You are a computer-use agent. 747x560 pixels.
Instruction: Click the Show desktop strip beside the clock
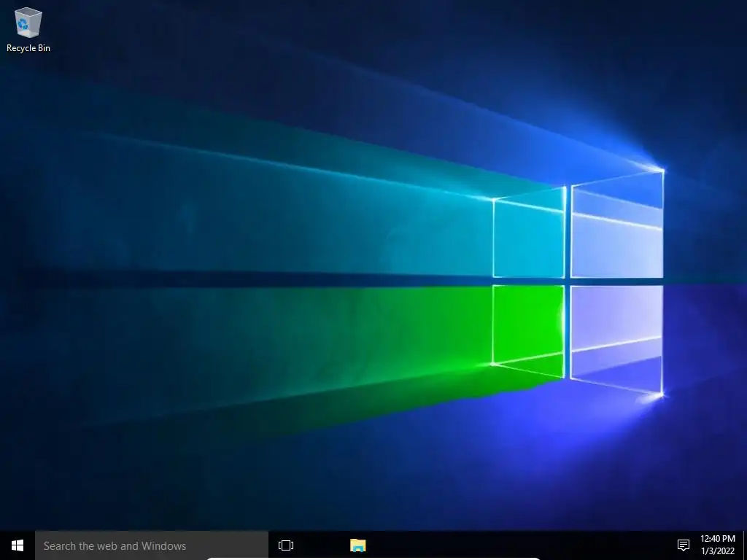745,545
